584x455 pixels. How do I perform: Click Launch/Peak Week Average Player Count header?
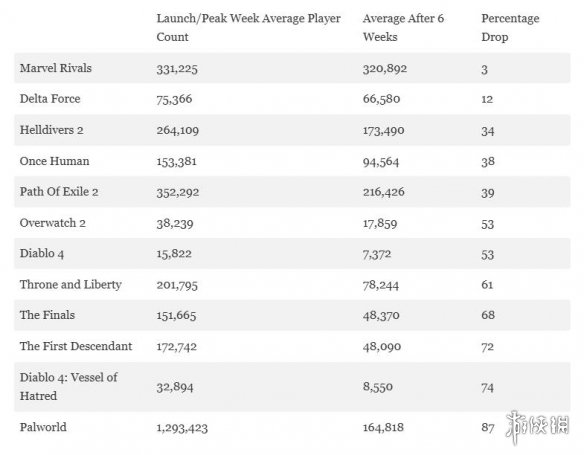tap(248, 28)
